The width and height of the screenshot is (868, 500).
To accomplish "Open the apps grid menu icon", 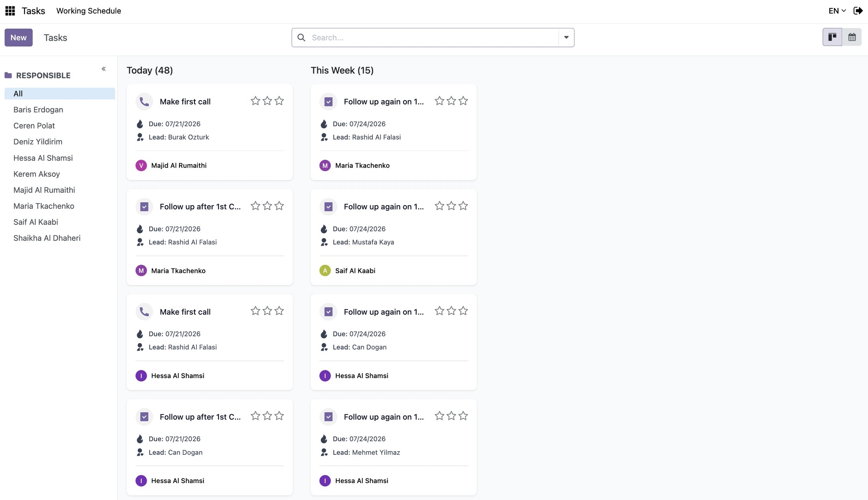I will 10,11.
